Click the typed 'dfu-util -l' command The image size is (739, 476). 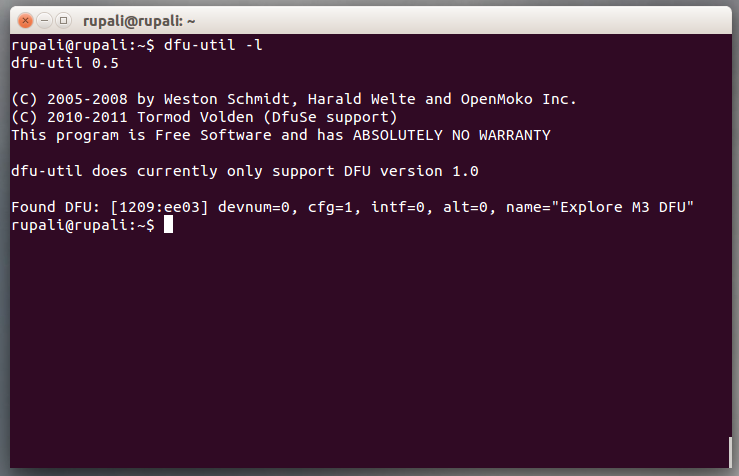(x=213, y=45)
